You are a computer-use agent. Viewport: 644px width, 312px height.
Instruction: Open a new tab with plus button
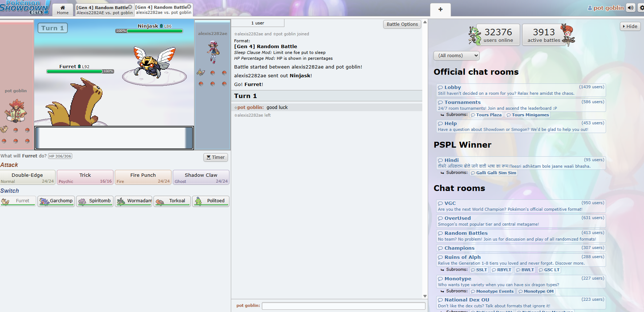click(x=440, y=9)
